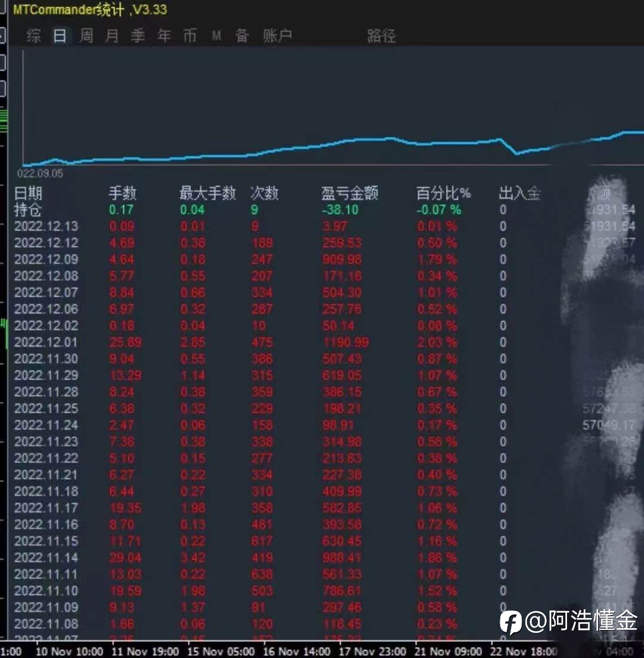Select date row 2022.11.29
644x658 pixels.
46,375
